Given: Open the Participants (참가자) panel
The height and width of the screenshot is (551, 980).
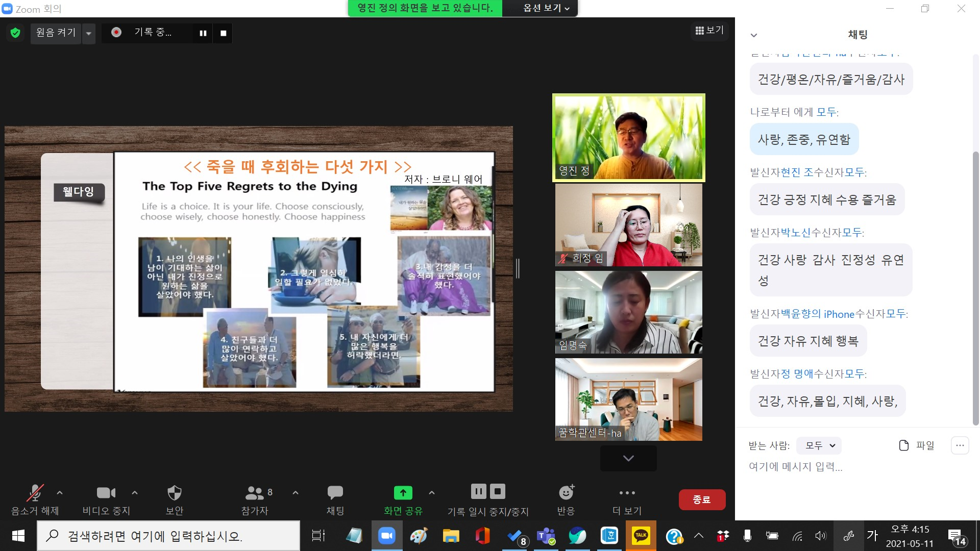Looking at the screenshot, I should click(255, 500).
